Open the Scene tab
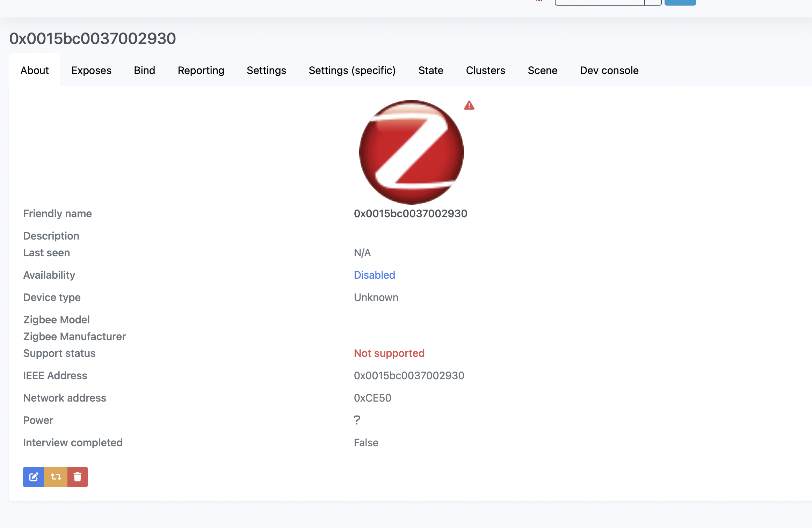 click(x=543, y=70)
